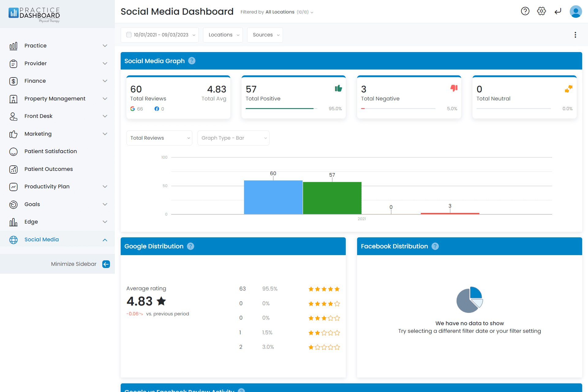The height and width of the screenshot is (392, 588).
Task: Click the Minimize Sidebar label
Action: (74, 264)
